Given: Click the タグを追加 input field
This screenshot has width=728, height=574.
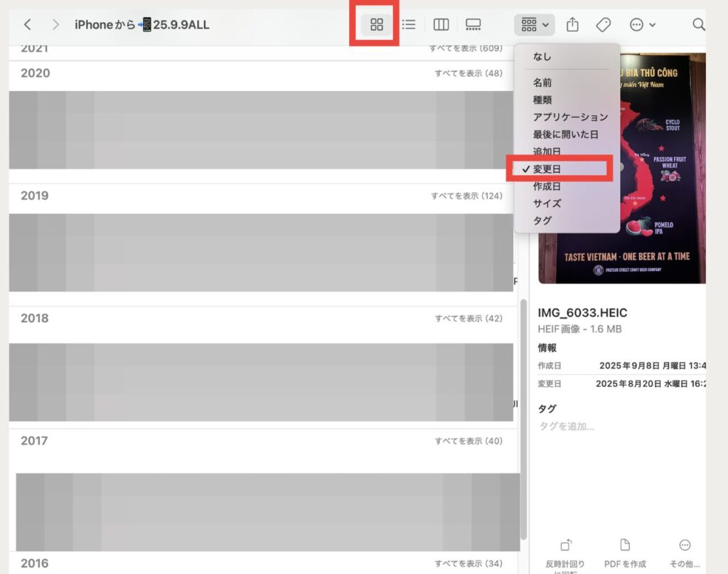Looking at the screenshot, I should point(567,426).
